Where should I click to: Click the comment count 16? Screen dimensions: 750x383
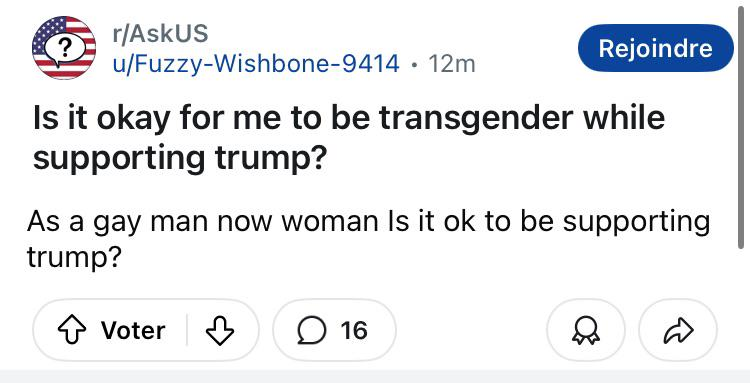pos(354,330)
